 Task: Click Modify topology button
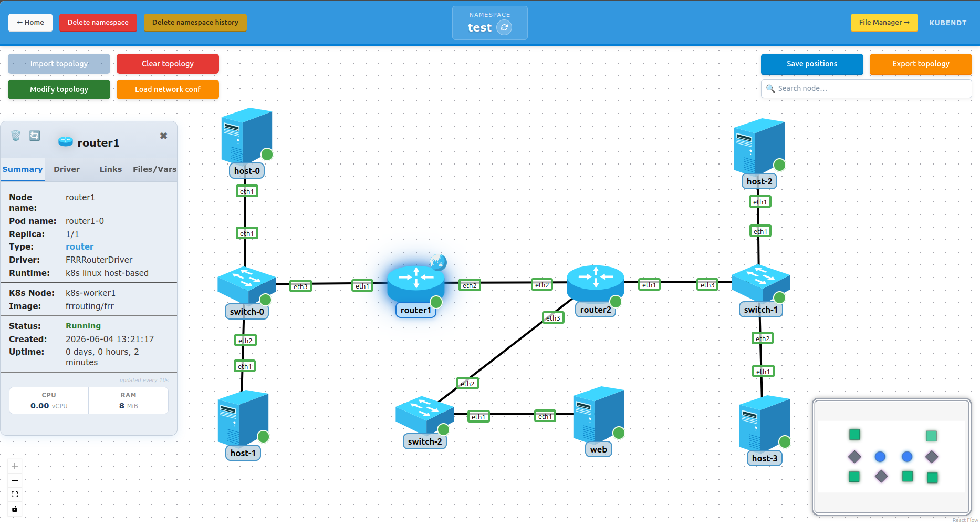point(59,89)
